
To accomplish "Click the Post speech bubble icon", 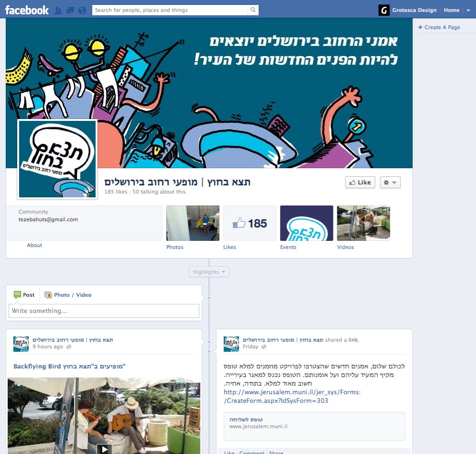I will point(17,295).
